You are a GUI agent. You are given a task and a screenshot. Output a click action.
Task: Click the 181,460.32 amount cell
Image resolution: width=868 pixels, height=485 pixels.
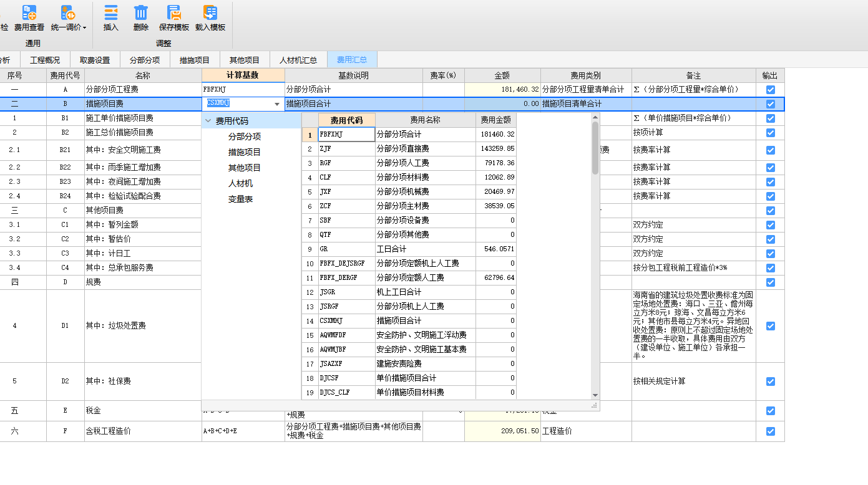(x=502, y=90)
